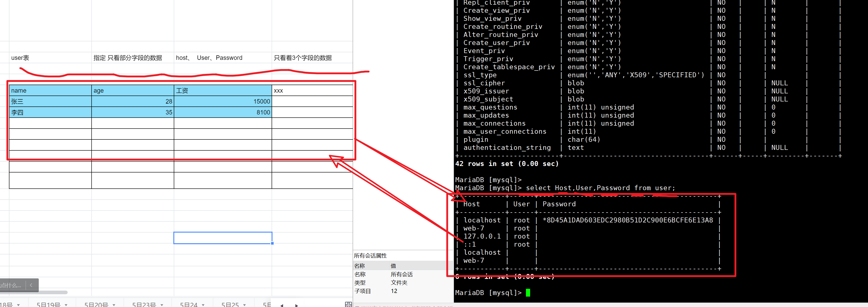Collapse the floating hint chevron button

[31, 285]
